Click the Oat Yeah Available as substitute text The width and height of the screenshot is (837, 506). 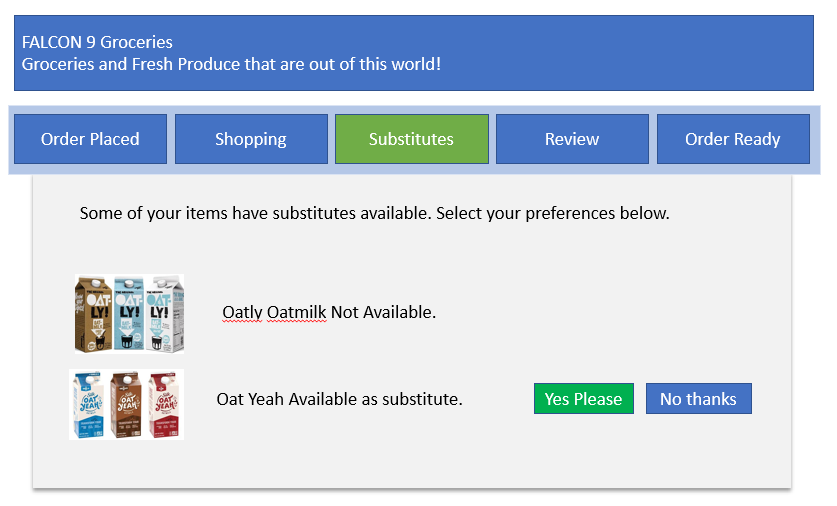coord(339,399)
